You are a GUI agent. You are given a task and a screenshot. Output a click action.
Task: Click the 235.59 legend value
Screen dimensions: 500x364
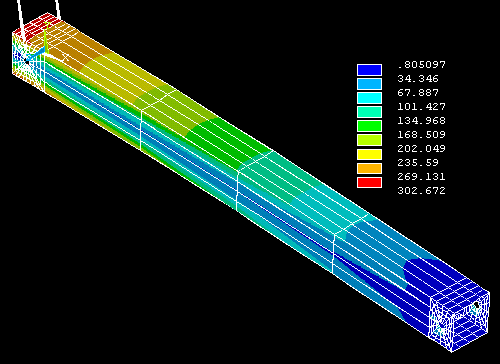pyautogui.click(x=418, y=163)
